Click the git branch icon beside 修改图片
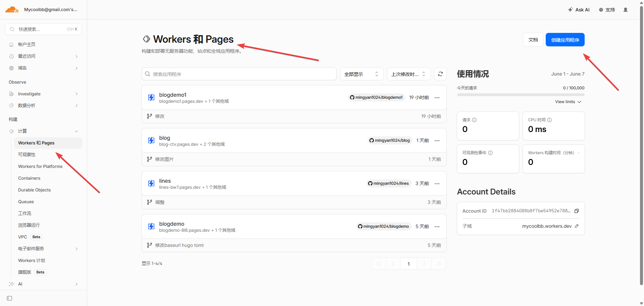This screenshot has height=306, width=644. 150,159
